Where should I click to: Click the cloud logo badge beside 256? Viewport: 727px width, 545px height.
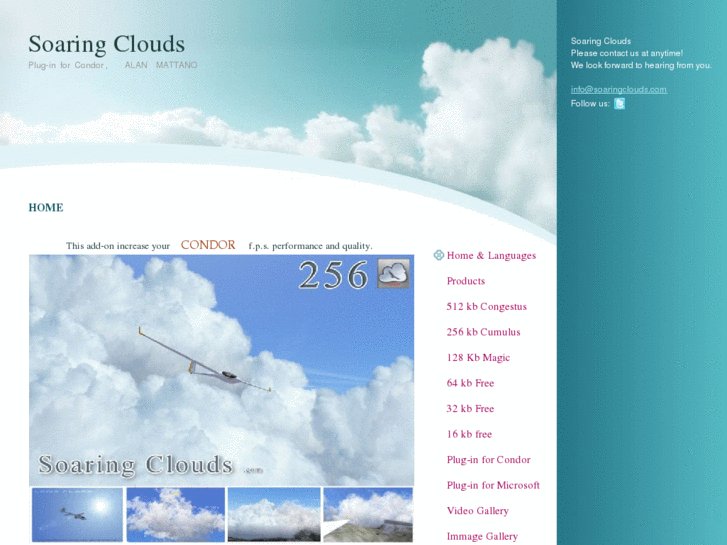tap(393, 273)
